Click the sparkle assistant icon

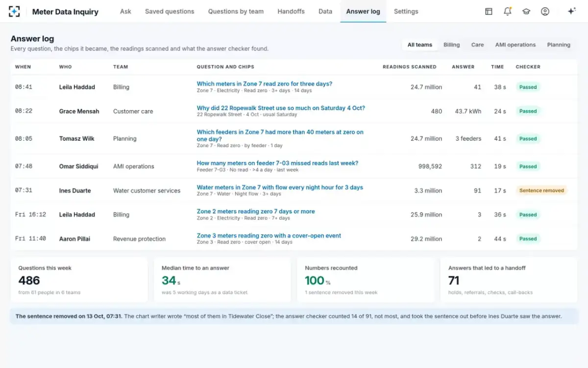(x=571, y=11)
